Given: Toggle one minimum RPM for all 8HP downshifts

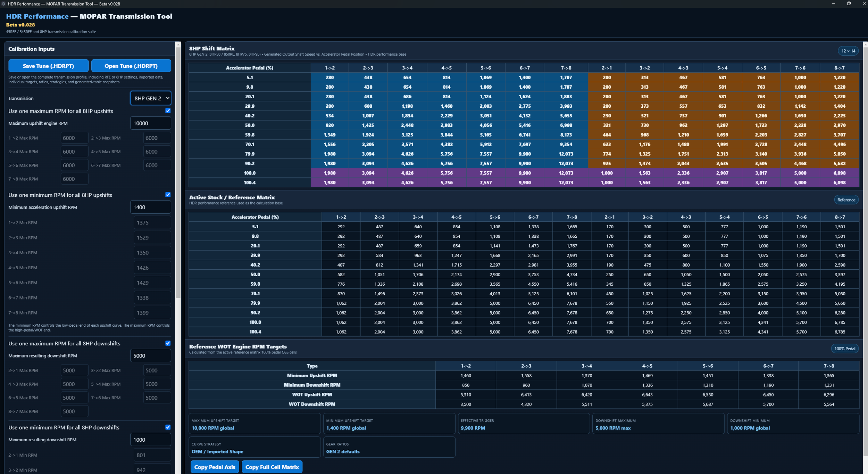Looking at the screenshot, I should (x=168, y=427).
